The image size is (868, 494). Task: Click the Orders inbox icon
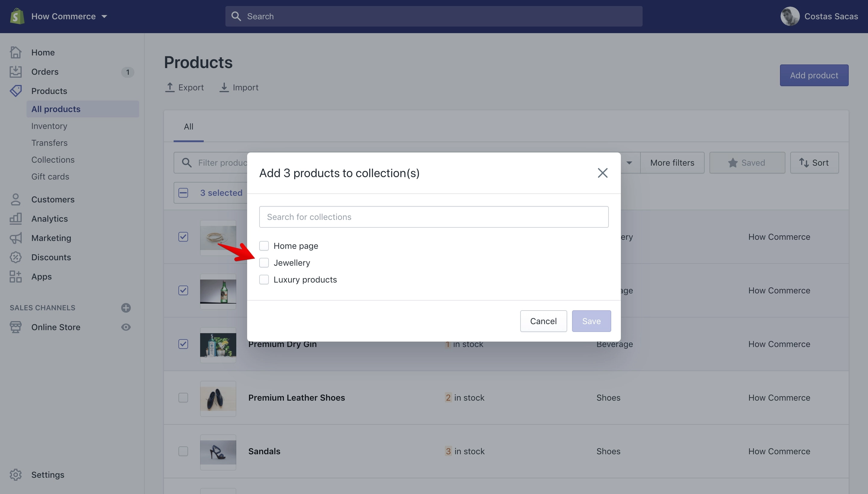tap(16, 72)
